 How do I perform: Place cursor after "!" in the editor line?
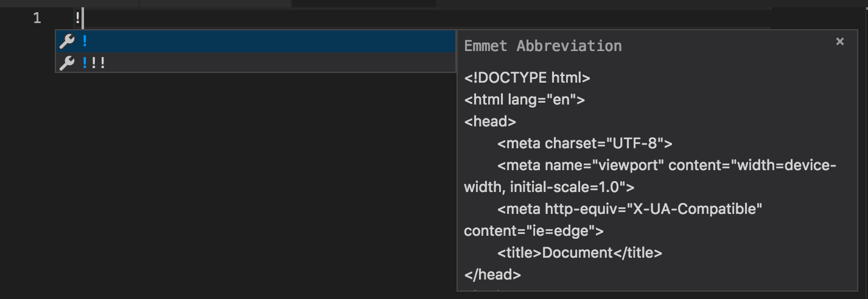(x=82, y=18)
